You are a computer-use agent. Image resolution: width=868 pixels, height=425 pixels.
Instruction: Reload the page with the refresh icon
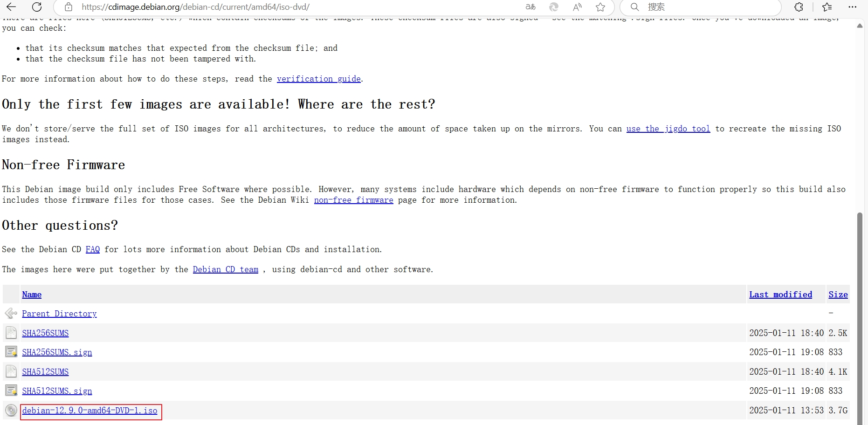[37, 7]
